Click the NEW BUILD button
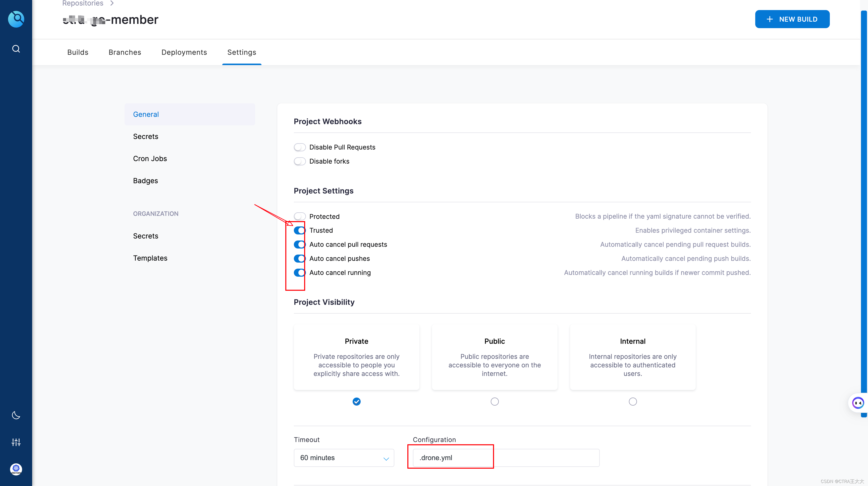Viewport: 868px width, 486px height. click(x=792, y=19)
